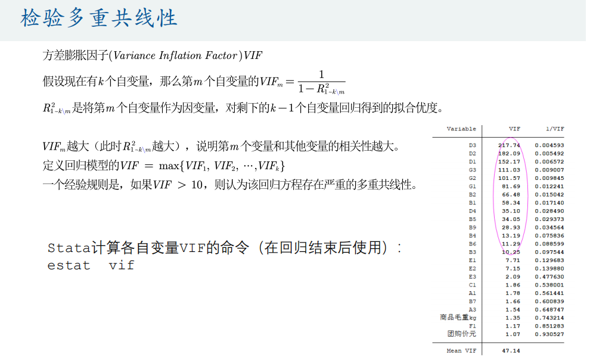Click the rule-of-thumb sentence beginning 一个经验规则是

pyautogui.click(x=228, y=185)
